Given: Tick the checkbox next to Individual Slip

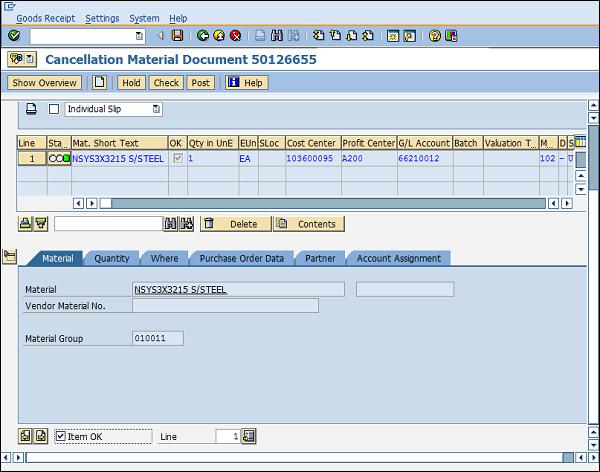Looking at the screenshot, I should pos(54,109).
